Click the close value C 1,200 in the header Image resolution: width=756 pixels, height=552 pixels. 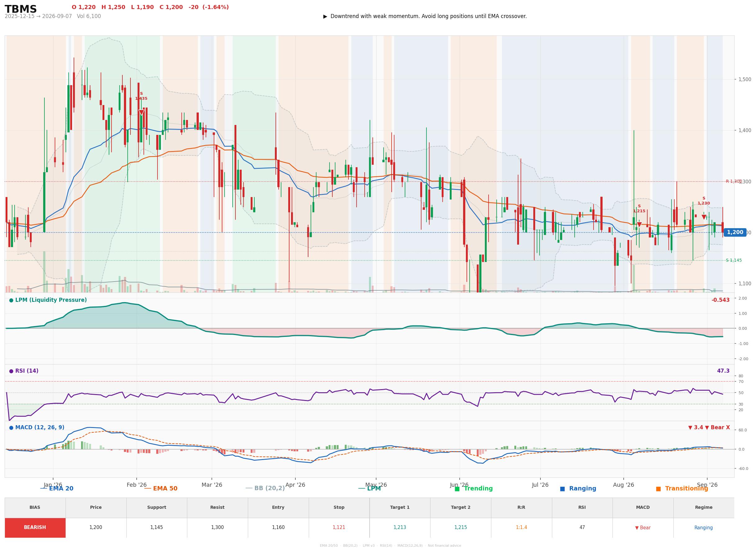click(x=171, y=7)
